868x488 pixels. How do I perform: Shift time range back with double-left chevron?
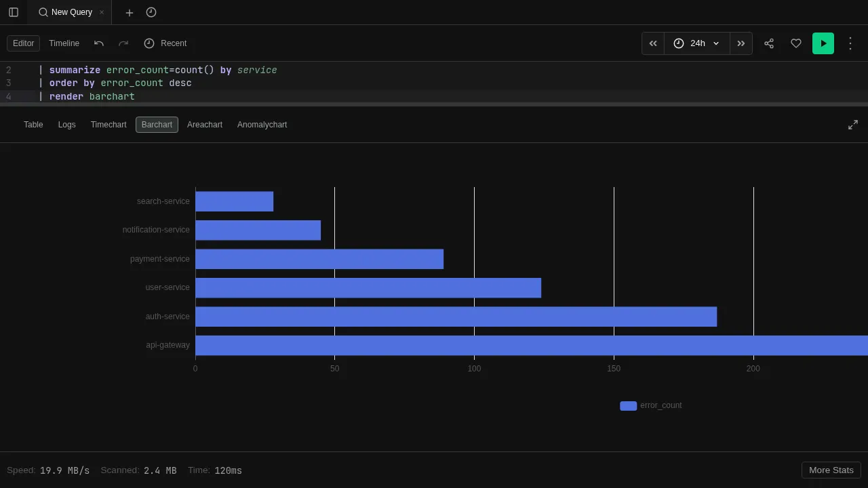point(652,43)
